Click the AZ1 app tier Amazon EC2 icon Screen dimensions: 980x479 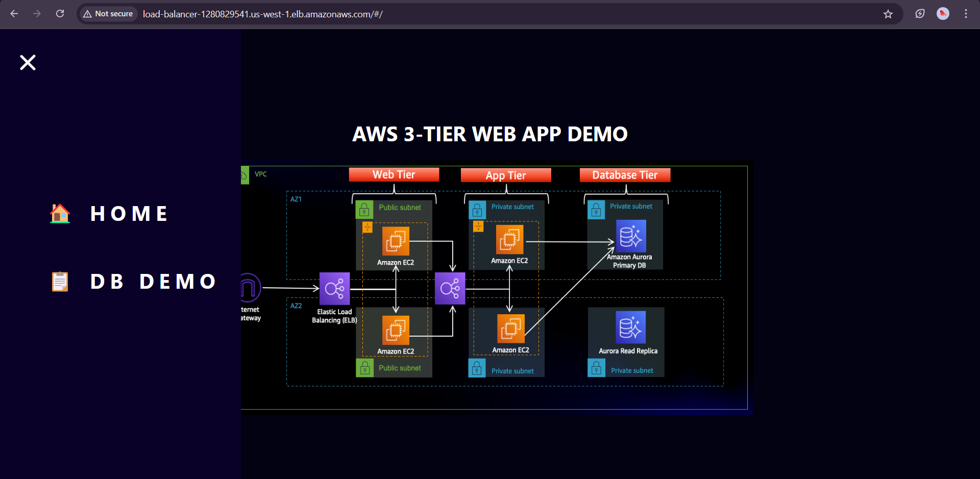tap(510, 239)
